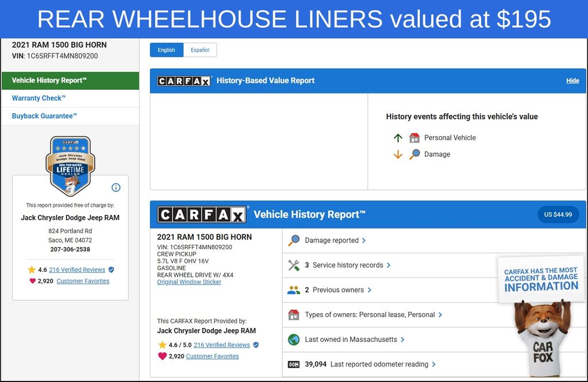Click the US $44.99 price button
The width and height of the screenshot is (588, 382).
point(558,215)
